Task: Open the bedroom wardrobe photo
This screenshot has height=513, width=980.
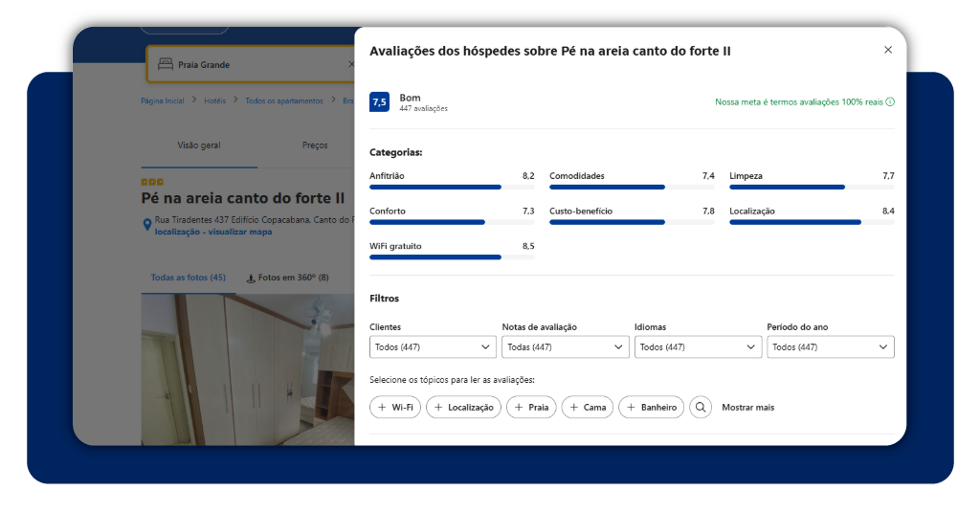Action: click(248, 369)
